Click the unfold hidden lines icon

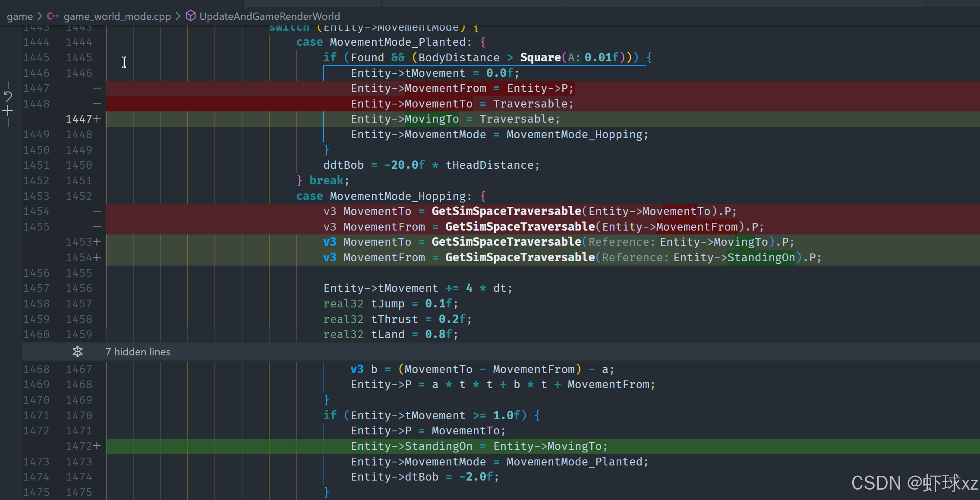click(78, 351)
